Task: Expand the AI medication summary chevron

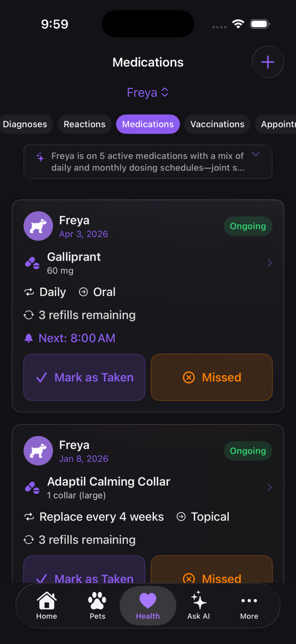Action: tap(256, 154)
